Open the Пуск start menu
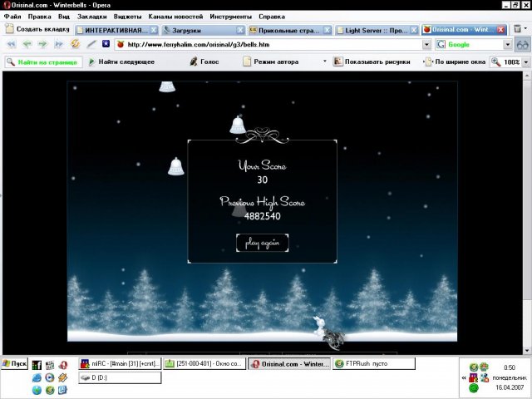The image size is (532, 399). [14, 364]
